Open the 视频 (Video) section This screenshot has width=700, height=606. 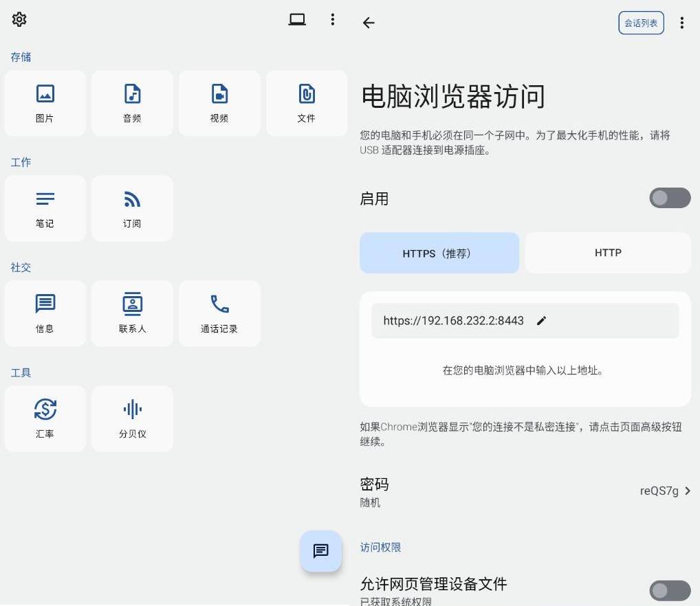click(219, 103)
